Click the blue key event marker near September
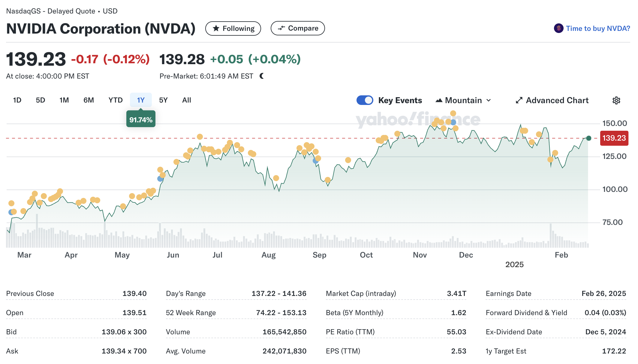 tap(315, 161)
